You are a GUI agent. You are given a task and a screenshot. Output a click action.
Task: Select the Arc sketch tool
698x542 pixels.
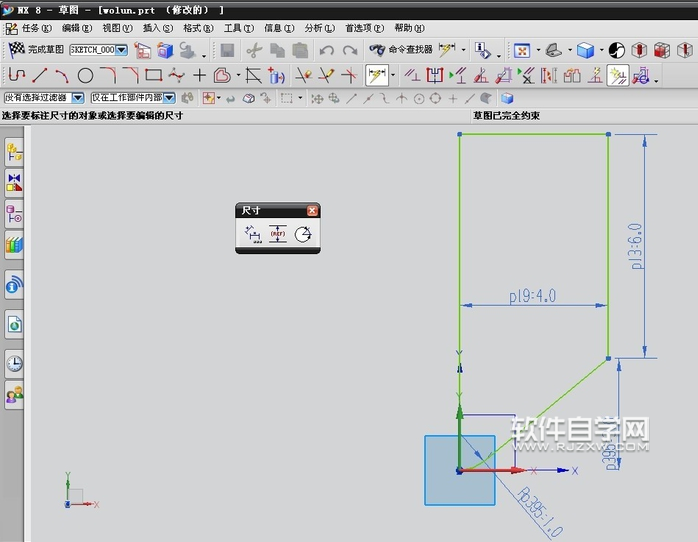click(62, 75)
